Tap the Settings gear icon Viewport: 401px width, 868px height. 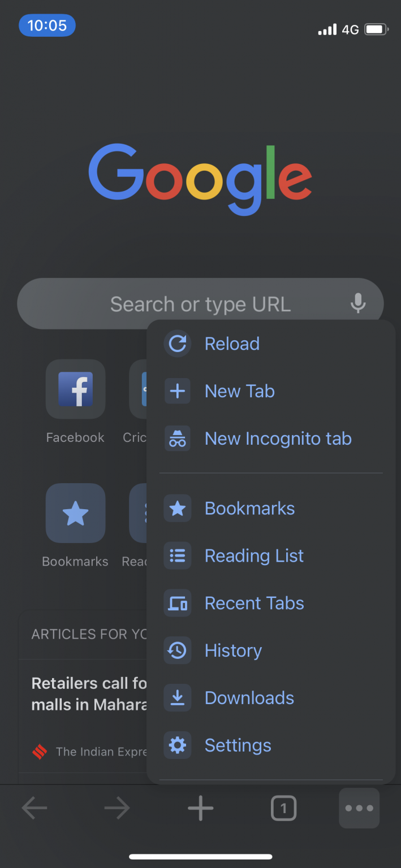click(178, 746)
